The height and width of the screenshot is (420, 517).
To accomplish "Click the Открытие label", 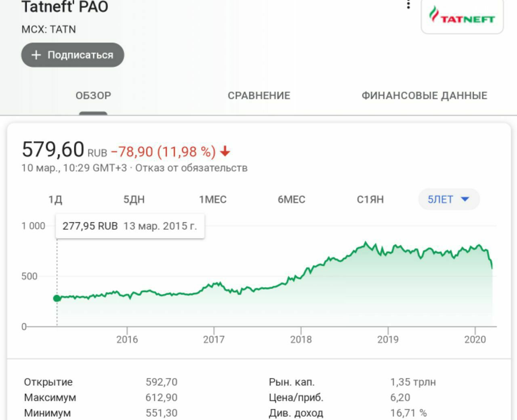I will click(x=48, y=382).
